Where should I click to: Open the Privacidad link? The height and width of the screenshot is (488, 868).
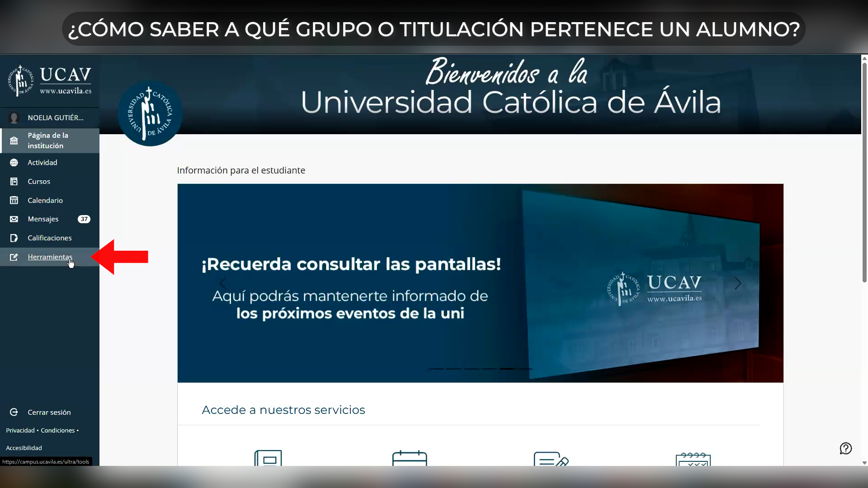tap(20, 431)
